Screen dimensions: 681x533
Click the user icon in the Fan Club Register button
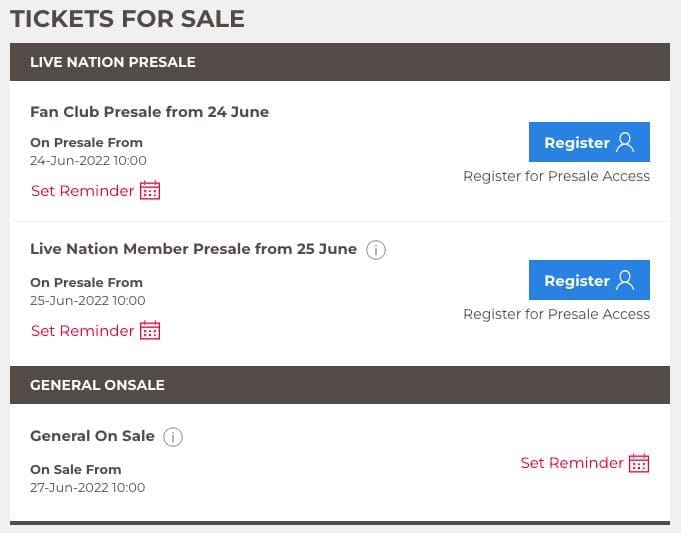click(625, 142)
